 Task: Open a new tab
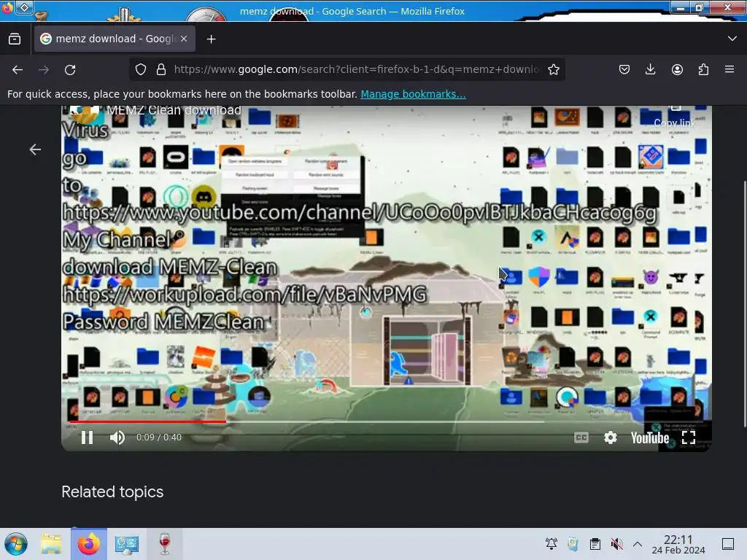211,39
